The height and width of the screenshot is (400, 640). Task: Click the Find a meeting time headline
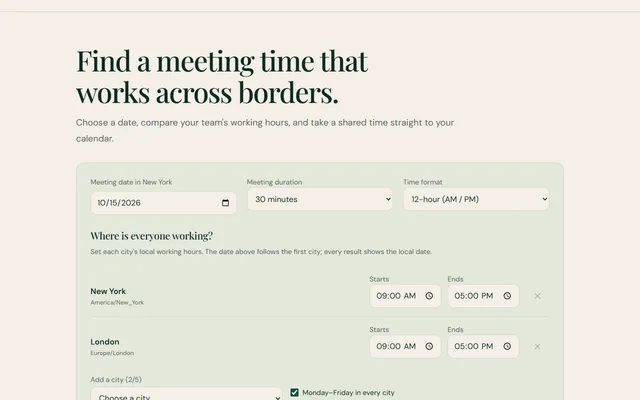click(222, 77)
